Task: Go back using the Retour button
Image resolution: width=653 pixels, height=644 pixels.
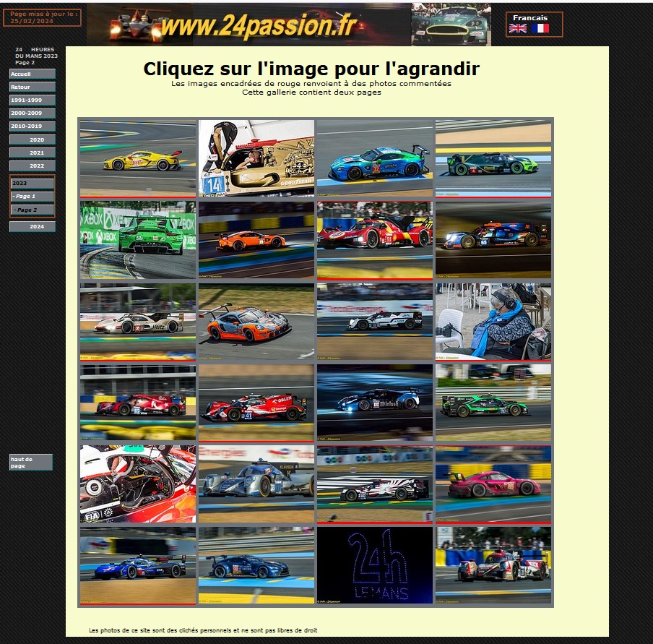Action: 33,87
